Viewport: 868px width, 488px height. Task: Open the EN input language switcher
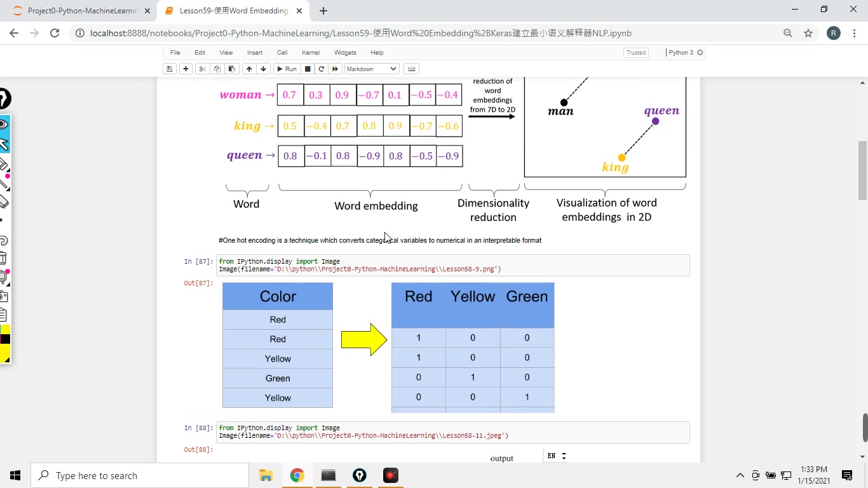tap(550, 456)
